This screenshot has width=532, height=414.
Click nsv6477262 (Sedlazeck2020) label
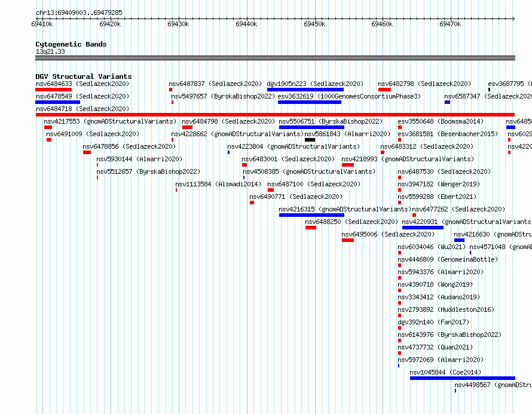(x=459, y=209)
